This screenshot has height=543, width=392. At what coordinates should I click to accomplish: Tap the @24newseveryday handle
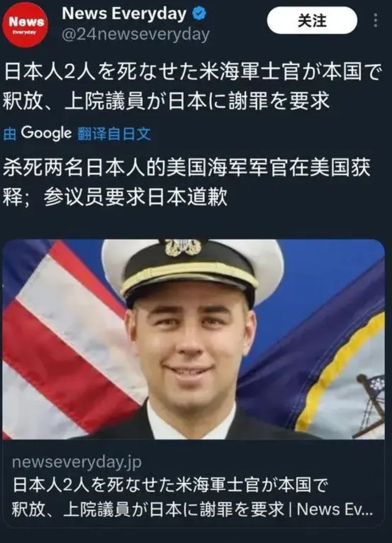tap(135, 35)
